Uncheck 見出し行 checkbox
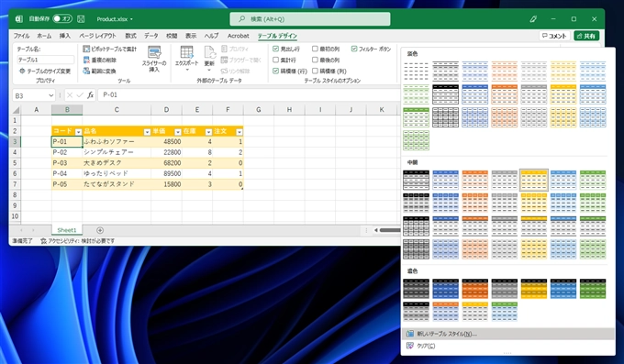Image resolution: width=624 pixels, height=364 pixels. [275, 49]
